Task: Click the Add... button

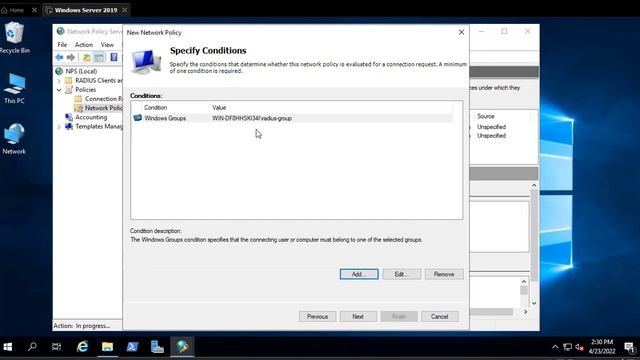Action: pyautogui.click(x=359, y=274)
